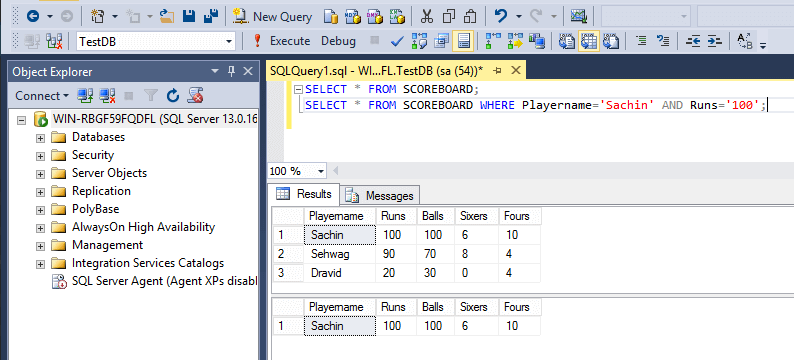Click the Save All icon
794x360 pixels.
coord(211,17)
